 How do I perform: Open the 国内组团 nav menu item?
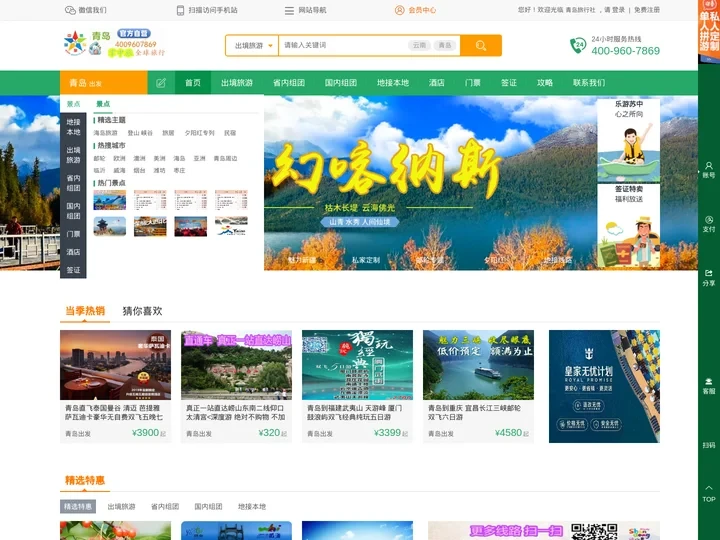(x=341, y=83)
